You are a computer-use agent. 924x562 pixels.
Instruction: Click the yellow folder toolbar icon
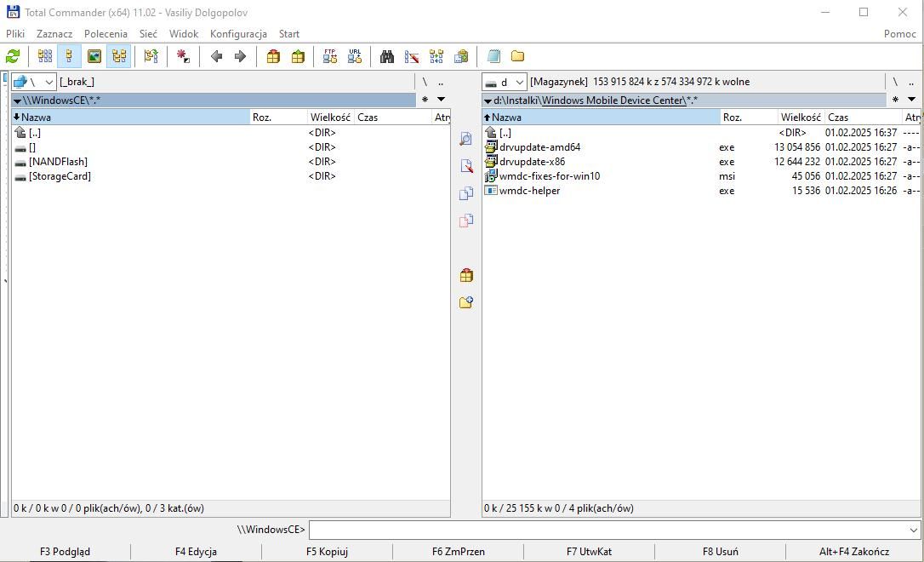517,56
